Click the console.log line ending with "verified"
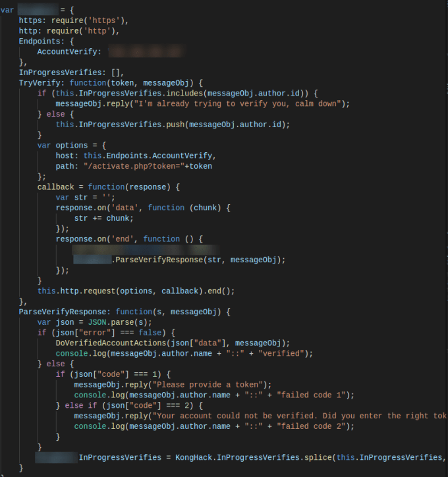Viewport: 448px width, 477px height. 184,354
